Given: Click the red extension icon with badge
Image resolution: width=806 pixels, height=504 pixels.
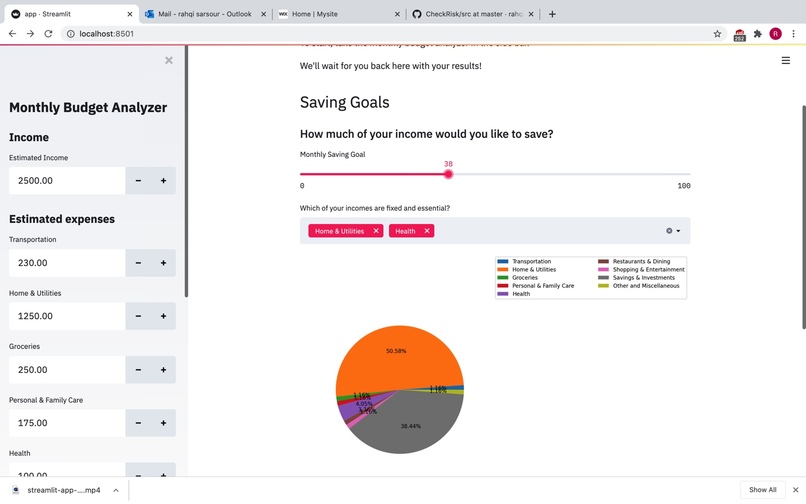Looking at the screenshot, I should (739, 35).
